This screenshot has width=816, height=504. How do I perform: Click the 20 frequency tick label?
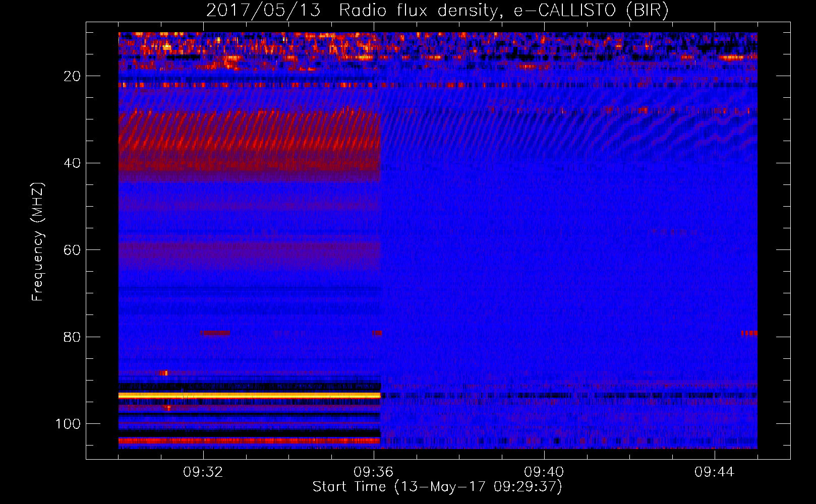click(x=72, y=76)
